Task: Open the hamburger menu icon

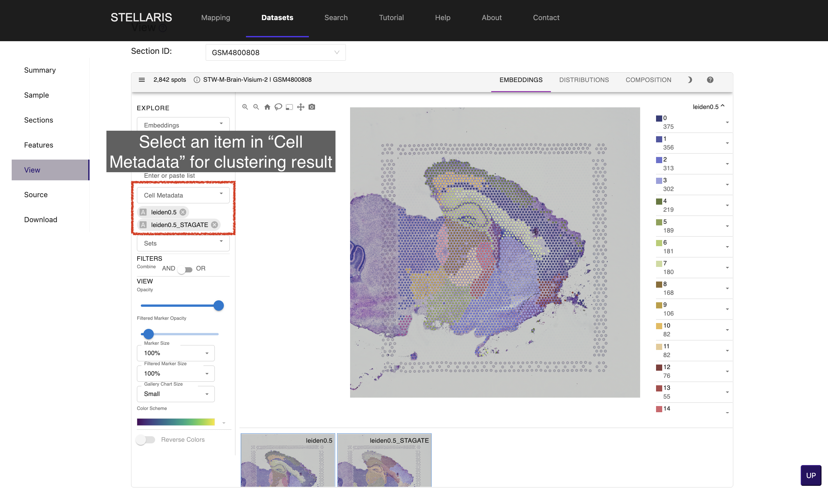Action: pyautogui.click(x=142, y=80)
